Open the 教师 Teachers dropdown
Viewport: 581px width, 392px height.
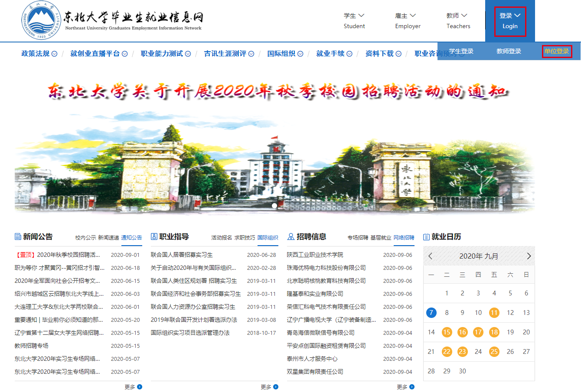point(458,20)
